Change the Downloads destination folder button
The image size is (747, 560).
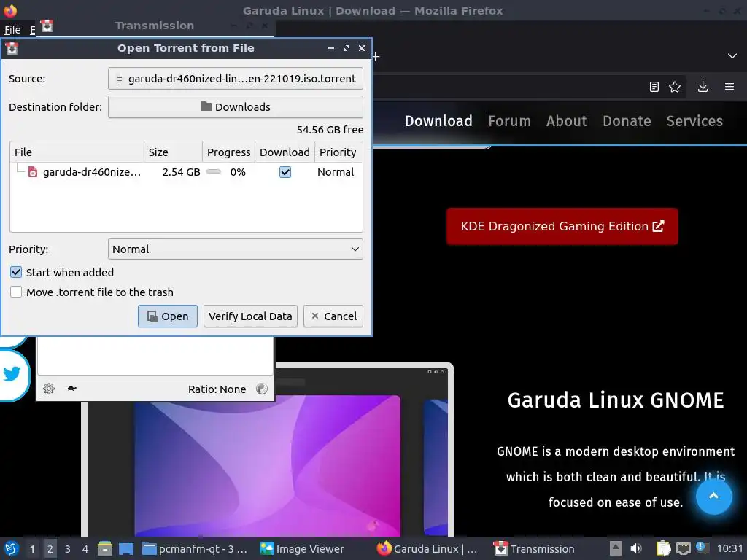(236, 106)
